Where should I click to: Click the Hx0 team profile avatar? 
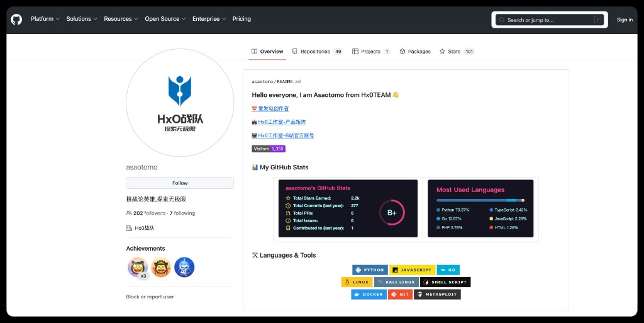coord(180,103)
